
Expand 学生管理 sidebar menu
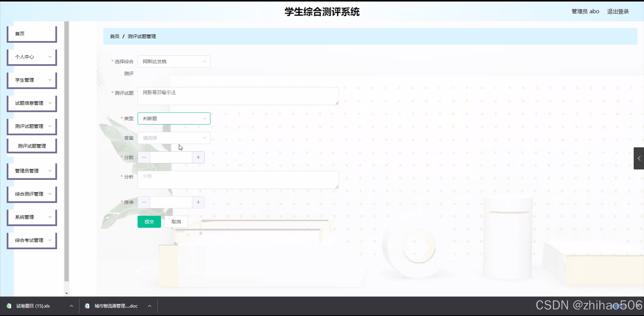pos(32,80)
